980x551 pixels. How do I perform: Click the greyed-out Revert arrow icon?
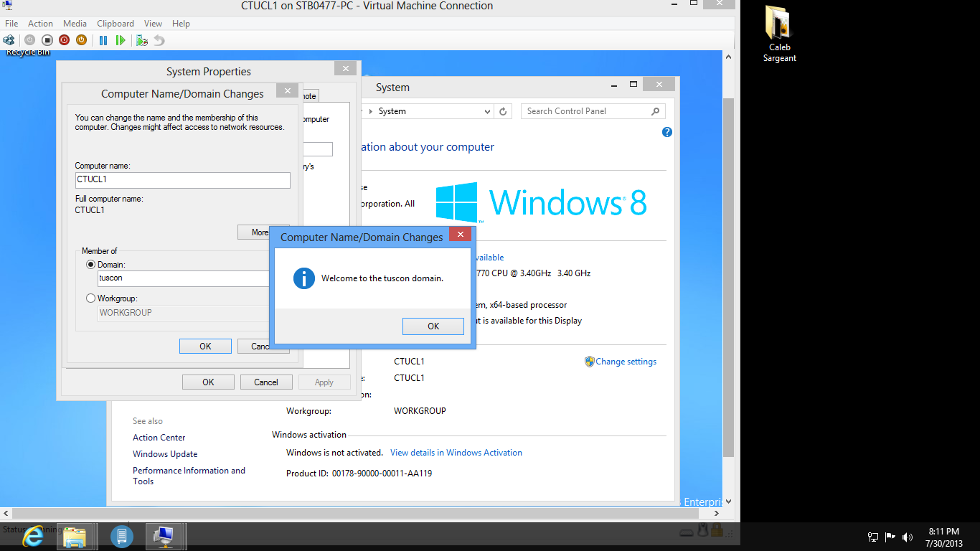[x=159, y=40]
